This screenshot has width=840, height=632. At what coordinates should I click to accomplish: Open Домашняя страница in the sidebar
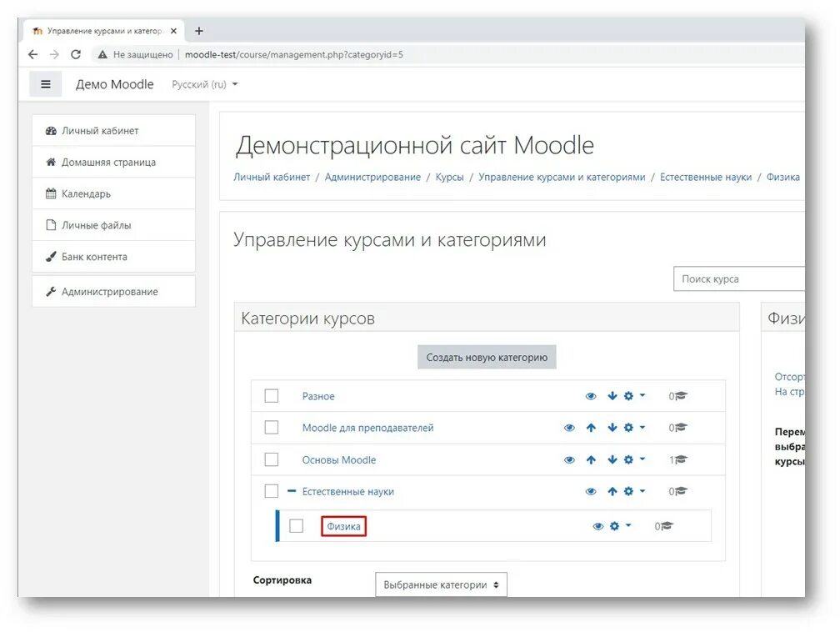click(x=113, y=162)
